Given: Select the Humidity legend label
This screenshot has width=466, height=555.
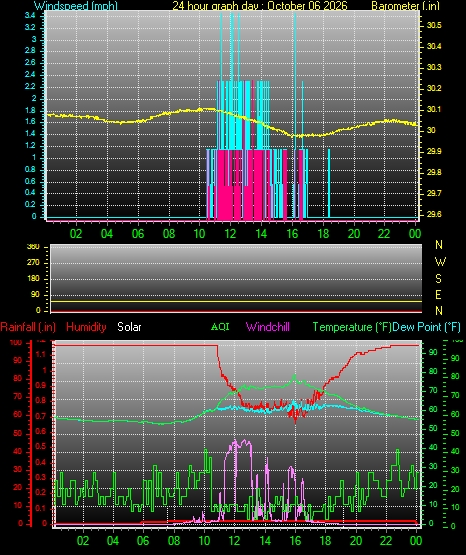Looking at the screenshot, I should point(86,327).
